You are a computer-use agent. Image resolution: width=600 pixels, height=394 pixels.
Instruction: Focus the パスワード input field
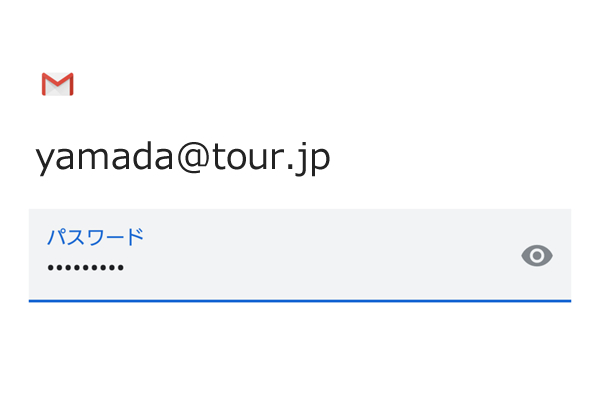tap(300, 256)
